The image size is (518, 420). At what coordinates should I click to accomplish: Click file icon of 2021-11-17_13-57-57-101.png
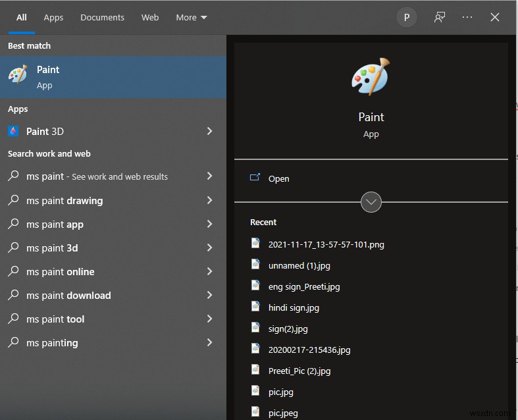point(255,243)
